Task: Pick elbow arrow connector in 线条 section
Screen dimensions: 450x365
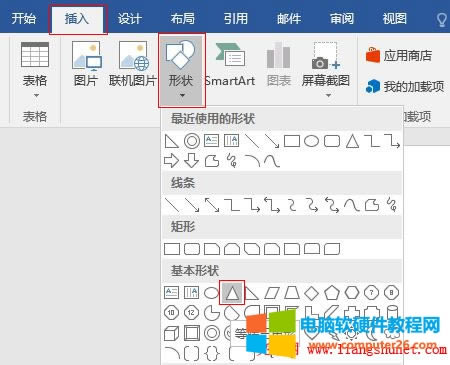Action: click(252, 205)
